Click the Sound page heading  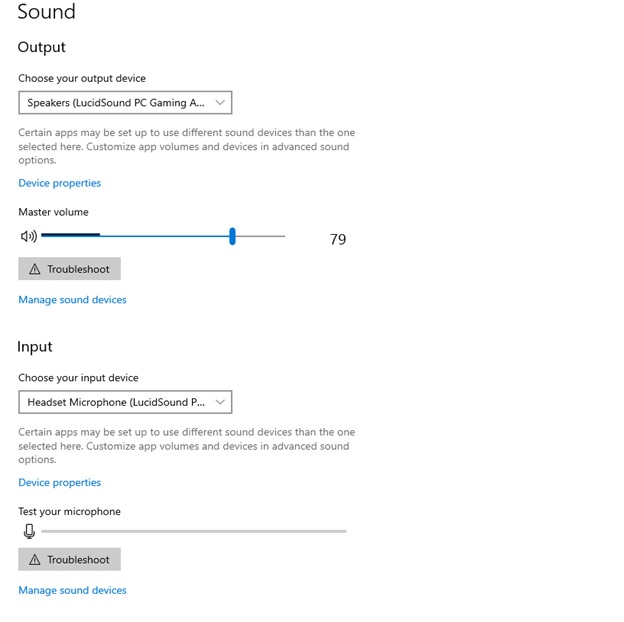pyautogui.click(x=47, y=12)
